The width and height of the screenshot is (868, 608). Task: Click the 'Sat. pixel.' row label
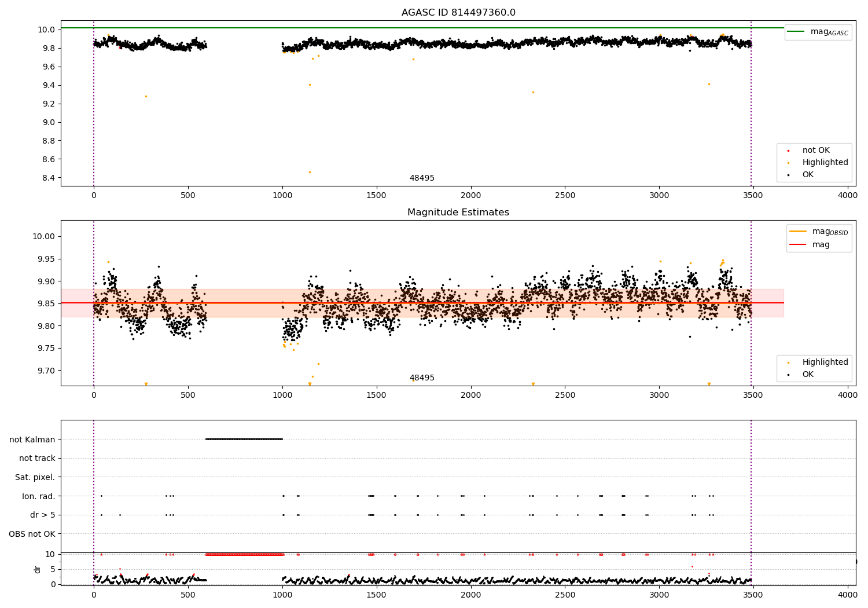click(x=35, y=478)
